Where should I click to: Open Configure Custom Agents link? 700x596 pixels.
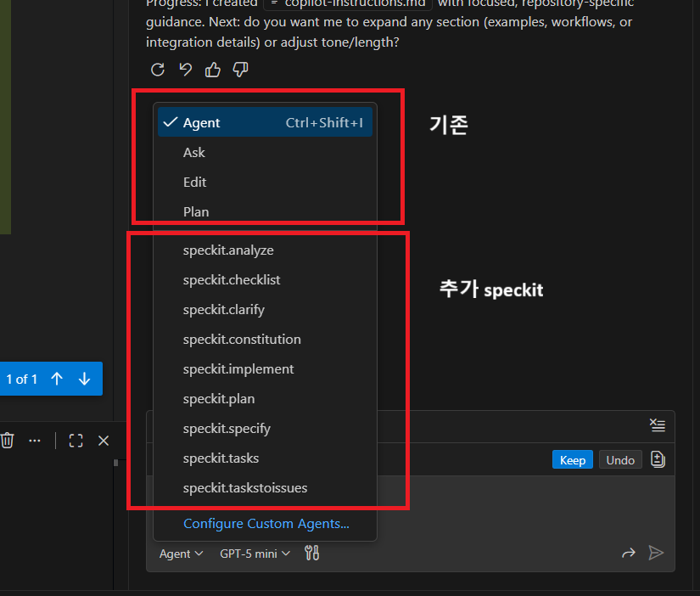click(266, 523)
